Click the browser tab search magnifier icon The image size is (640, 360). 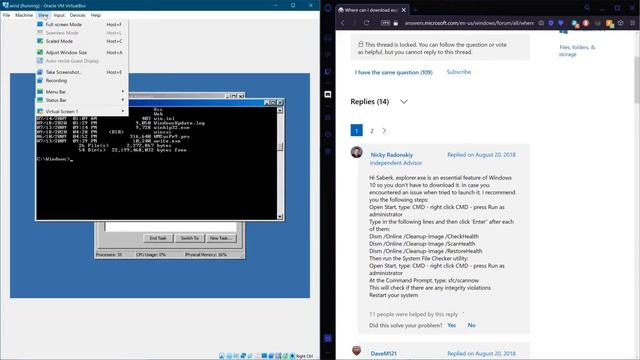pyautogui.click(x=587, y=8)
